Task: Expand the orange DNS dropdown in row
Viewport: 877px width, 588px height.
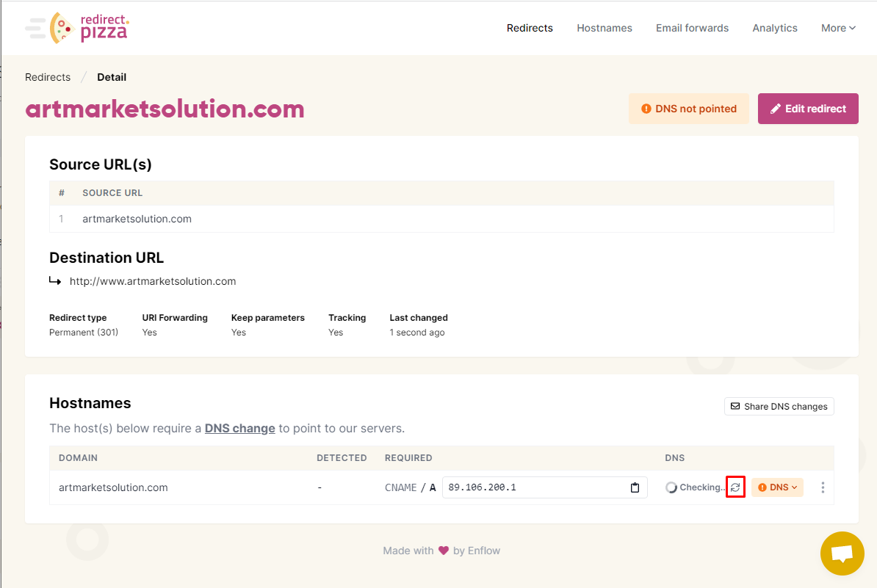Action: [x=777, y=487]
